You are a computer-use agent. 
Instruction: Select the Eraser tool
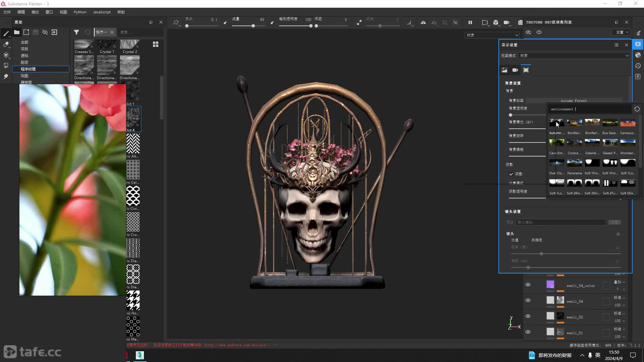[6, 44]
